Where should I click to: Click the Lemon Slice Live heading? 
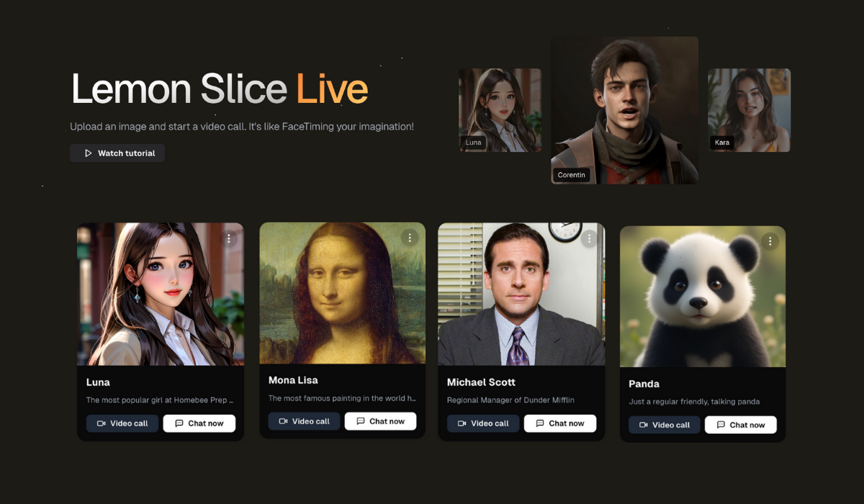(220, 89)
